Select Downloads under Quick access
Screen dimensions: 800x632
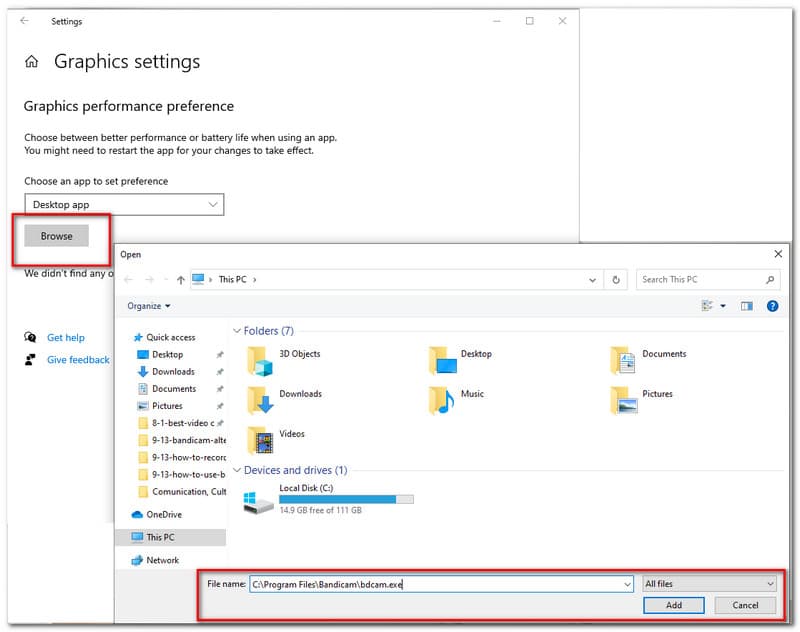point(173,372)
